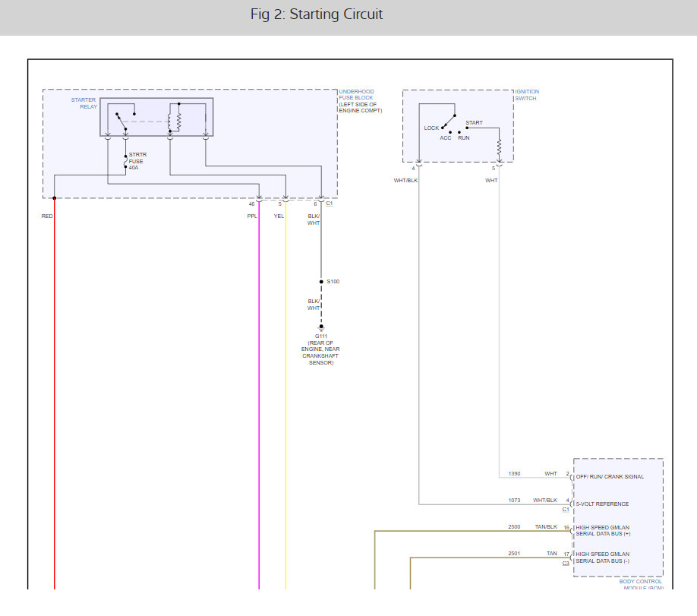Click the ignition switch LOCK contact

[443, 128]
